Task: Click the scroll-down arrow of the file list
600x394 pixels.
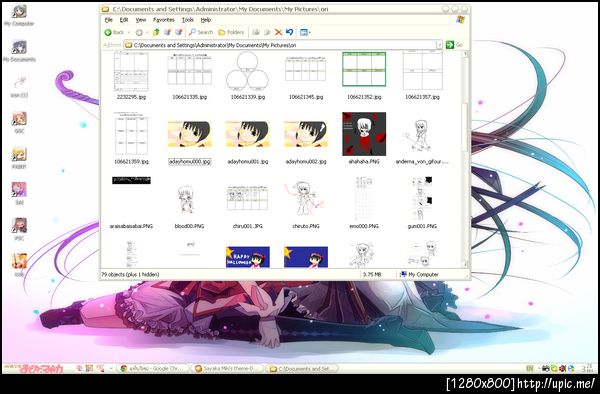Action: pyautogui.click(x=465, y=264)
